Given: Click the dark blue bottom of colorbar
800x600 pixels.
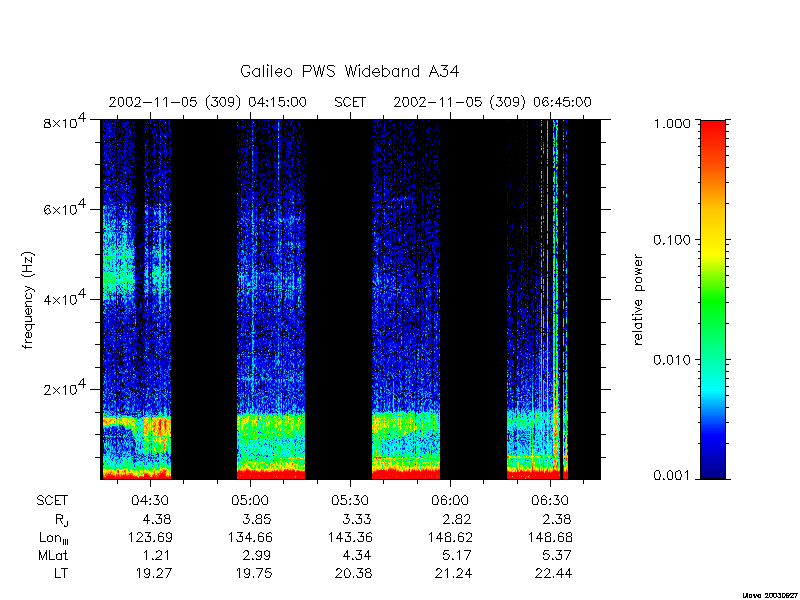Looking at the screenshot, I should 713,468.
